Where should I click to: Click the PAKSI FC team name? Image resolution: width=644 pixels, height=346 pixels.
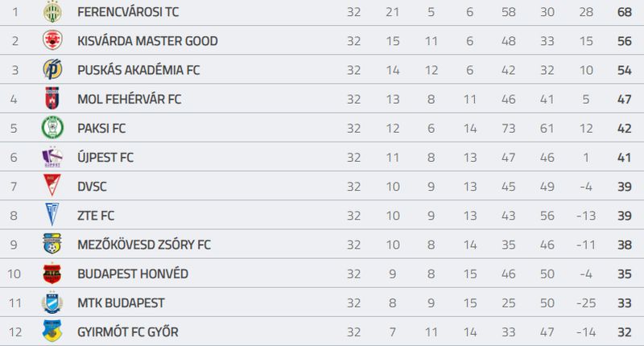101,129
